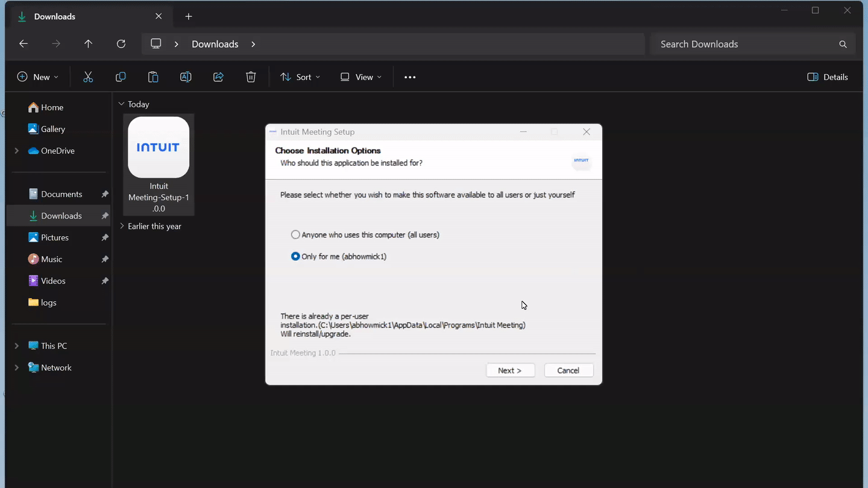Click the Cancel button in setup

coord(568,371)
